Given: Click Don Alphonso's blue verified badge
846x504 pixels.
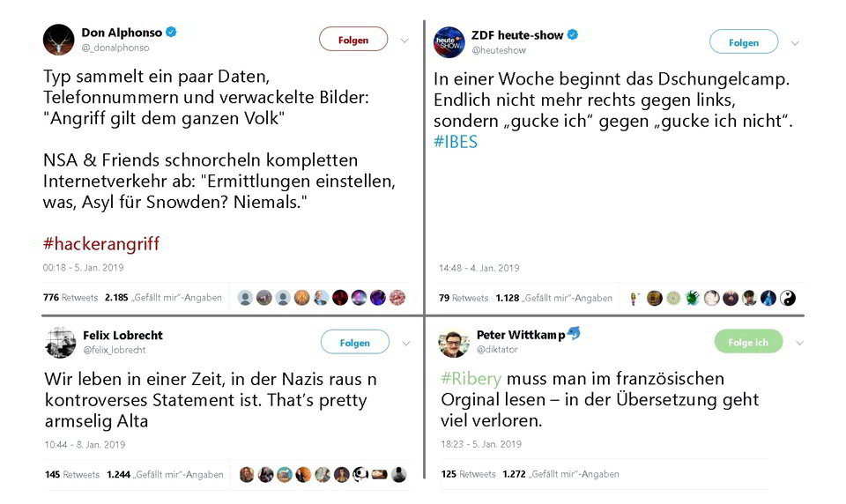Looking at the screenshot, I should [x=171, y=32].
